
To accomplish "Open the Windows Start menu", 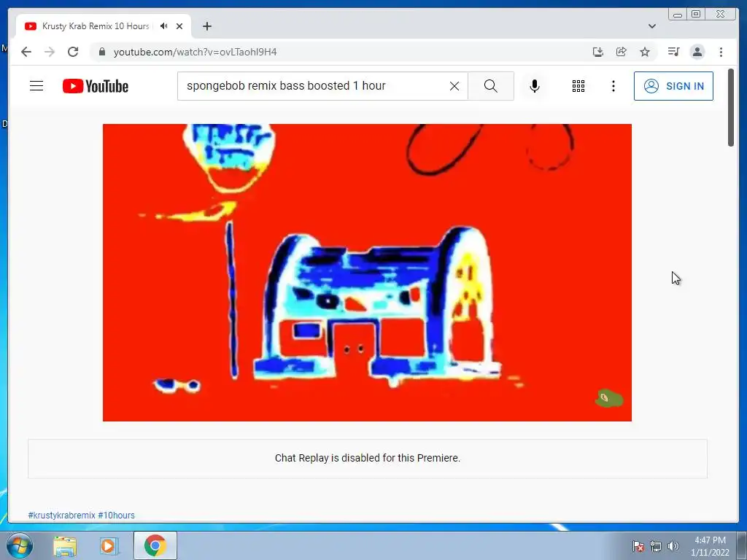I will (x=19, y=545).
